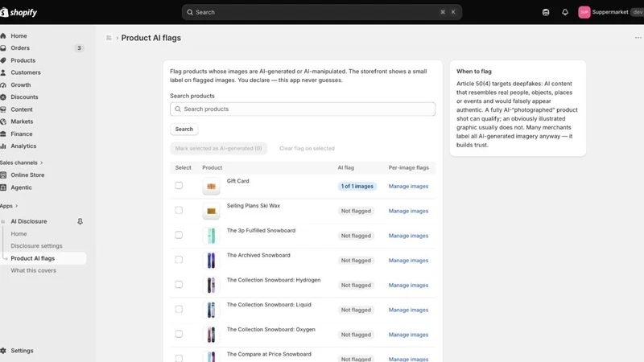644x362 pixels.
Task: Open AI Disclosure Home subpage
Action: point(19,233)
